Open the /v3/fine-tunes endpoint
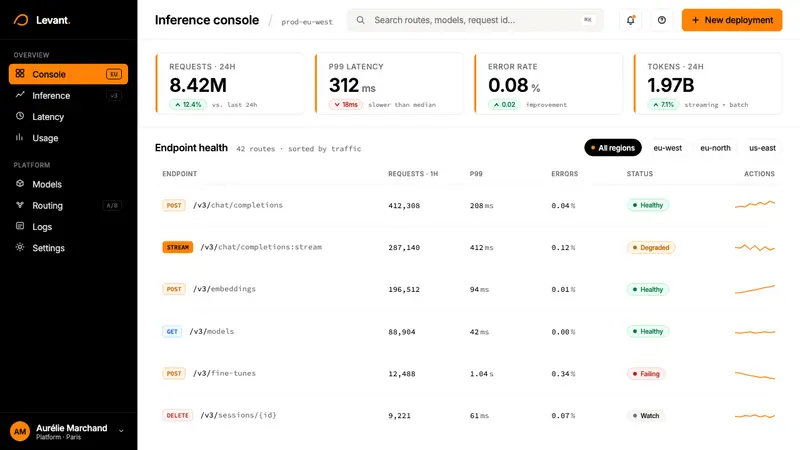This screenshot has height=450, width=800. [x=224, y=373]
